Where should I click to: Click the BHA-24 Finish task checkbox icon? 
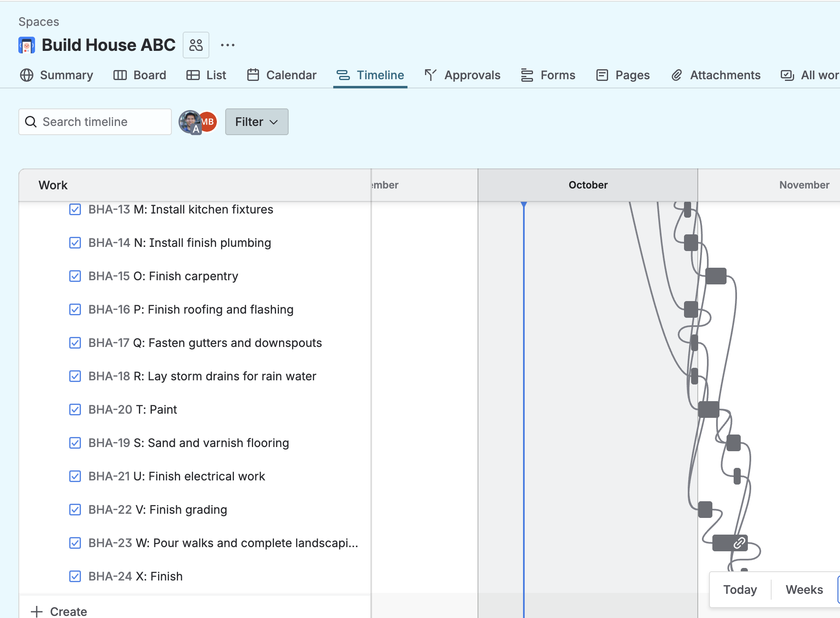75,576
